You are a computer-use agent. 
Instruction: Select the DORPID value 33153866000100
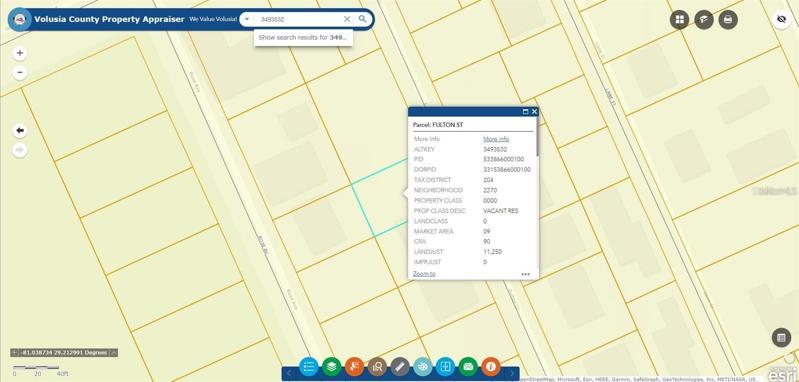coord(507,170)
